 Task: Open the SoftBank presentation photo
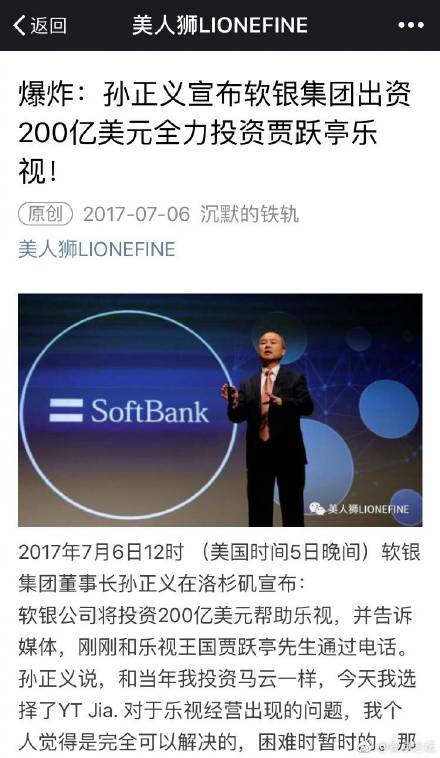click(x=220, y=410)
